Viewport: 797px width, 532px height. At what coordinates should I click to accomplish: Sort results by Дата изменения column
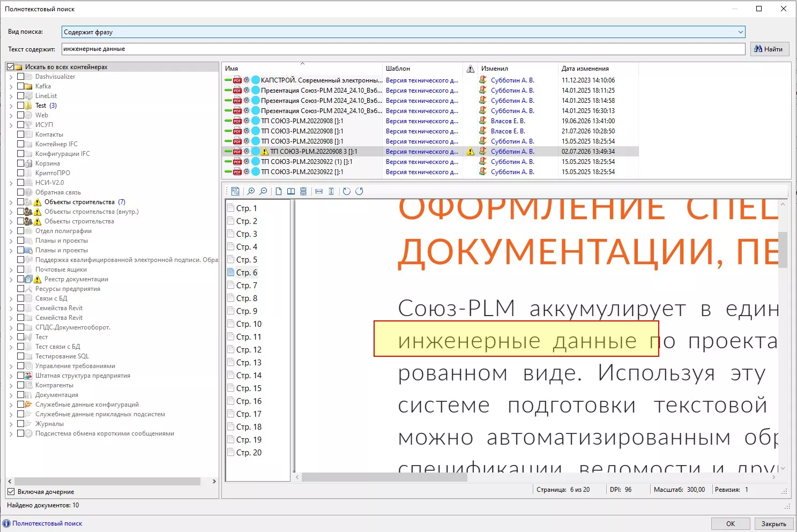(x=598, y=69)
